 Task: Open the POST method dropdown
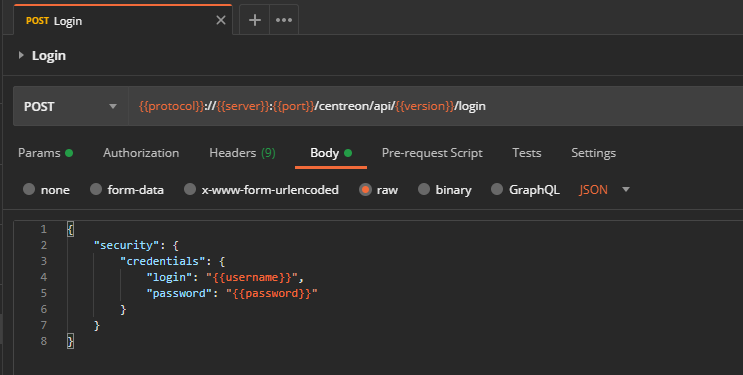[71, 106]
